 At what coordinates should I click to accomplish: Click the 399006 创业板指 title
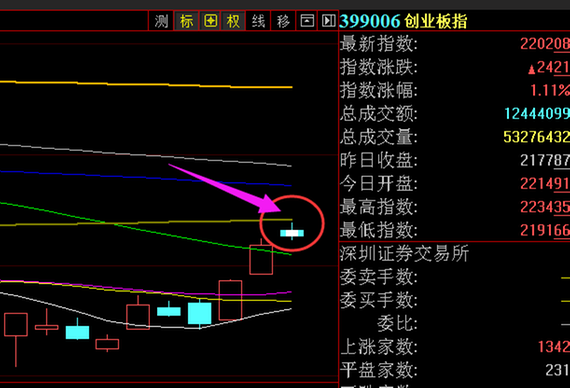coord(403,21)
